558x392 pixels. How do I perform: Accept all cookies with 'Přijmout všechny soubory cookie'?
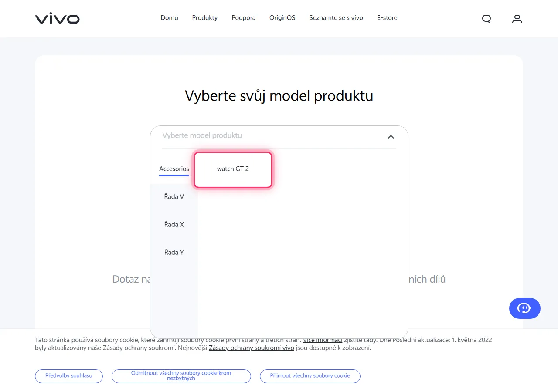coord(310,376)
